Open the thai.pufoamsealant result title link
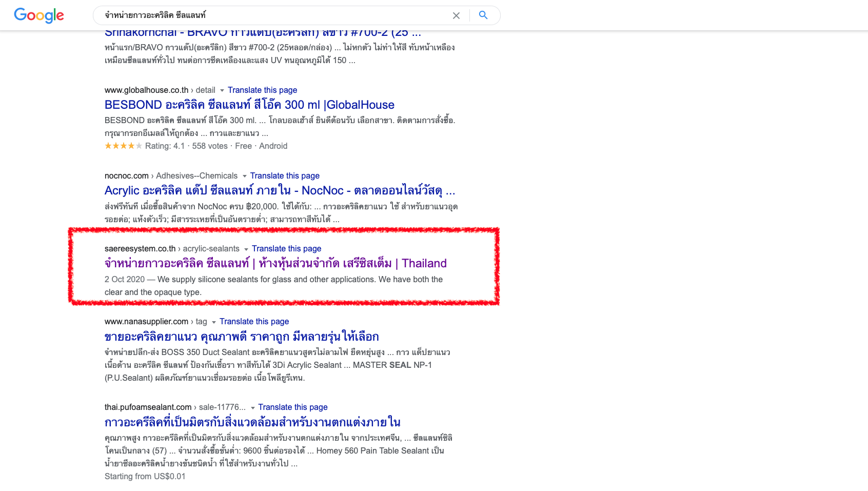 click(x=252, y=423)
